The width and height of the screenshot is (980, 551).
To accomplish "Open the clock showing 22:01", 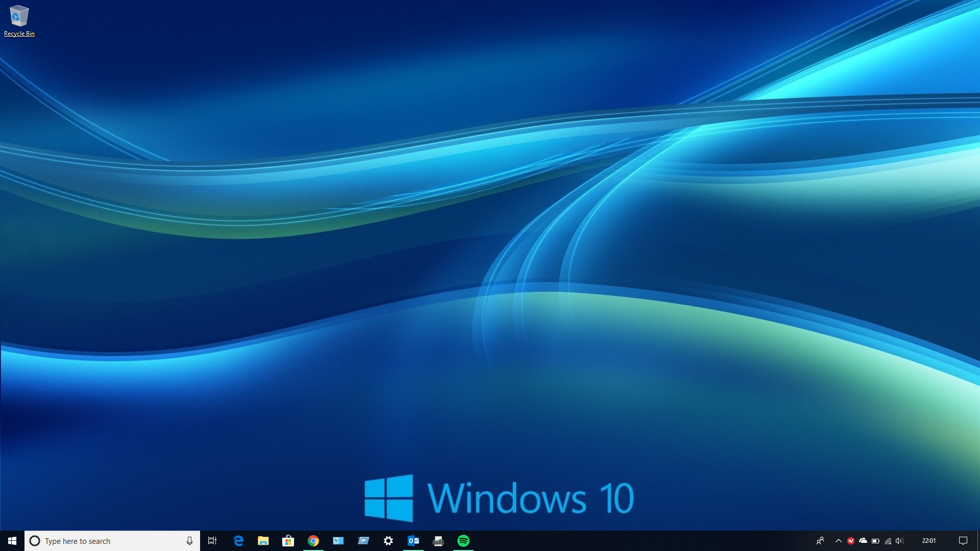I will 929,541.
